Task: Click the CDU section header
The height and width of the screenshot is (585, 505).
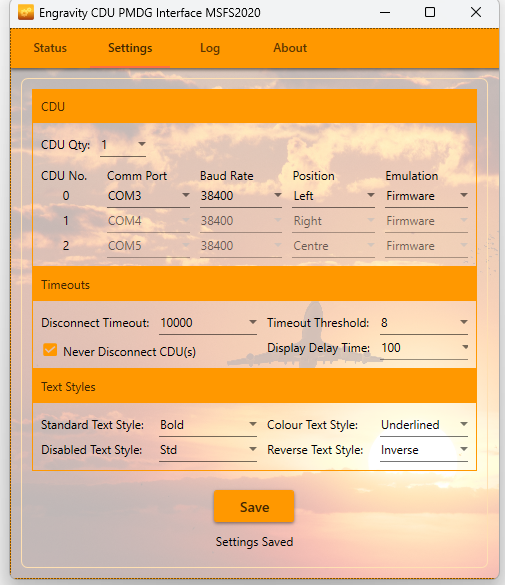Action: click(x=254, y=106)
